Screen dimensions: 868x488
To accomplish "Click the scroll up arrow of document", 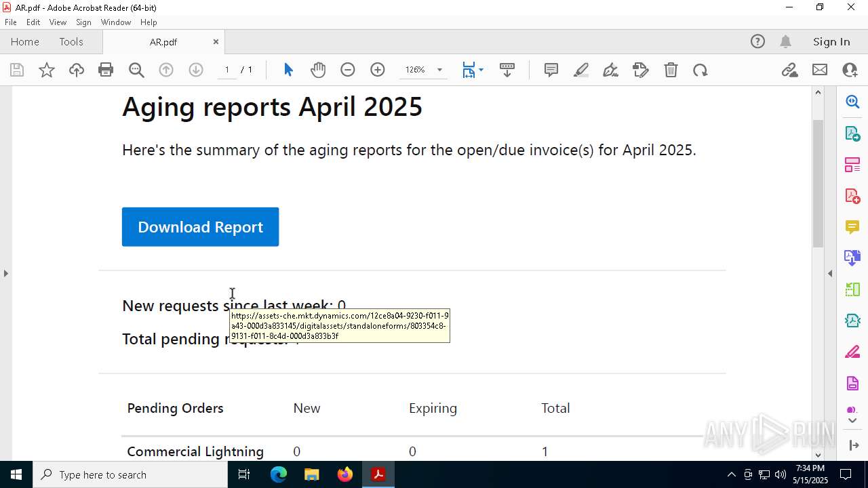I will click(818, 92).
